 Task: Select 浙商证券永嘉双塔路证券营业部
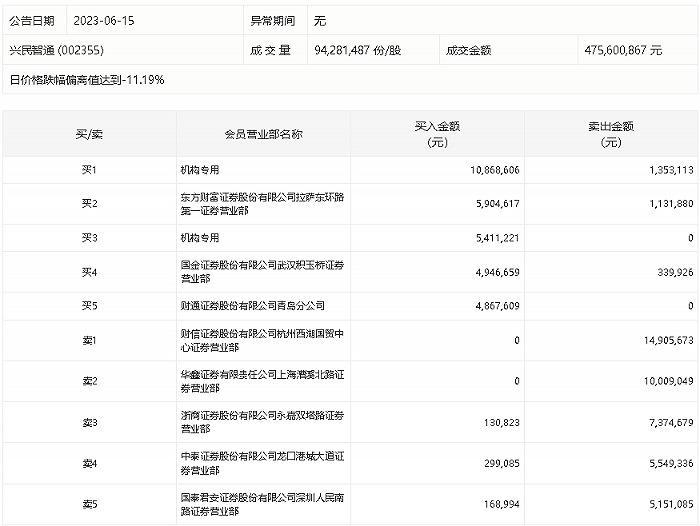click(x=257, y=422)
